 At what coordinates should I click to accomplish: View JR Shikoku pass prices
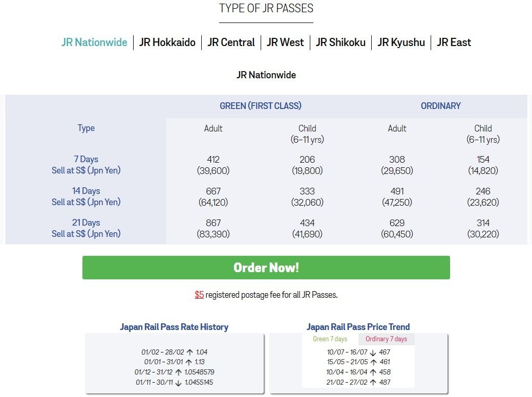(341, 42)
